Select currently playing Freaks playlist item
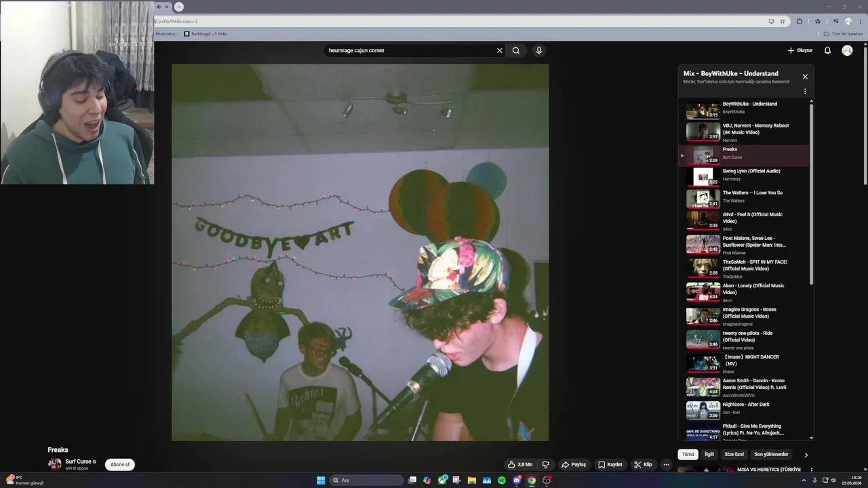This screenshot has height=488, width=868. 744,155
